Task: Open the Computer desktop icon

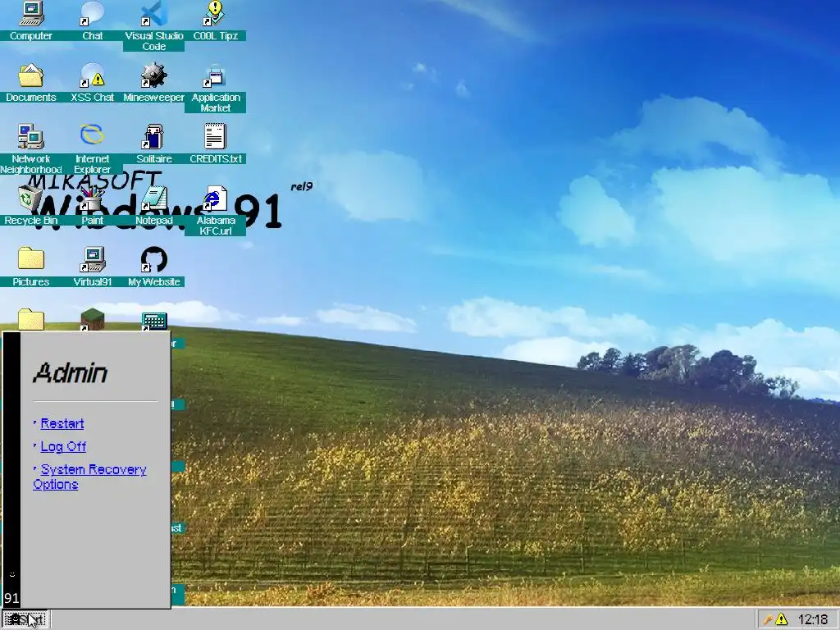Action: [x=31, y=21]
